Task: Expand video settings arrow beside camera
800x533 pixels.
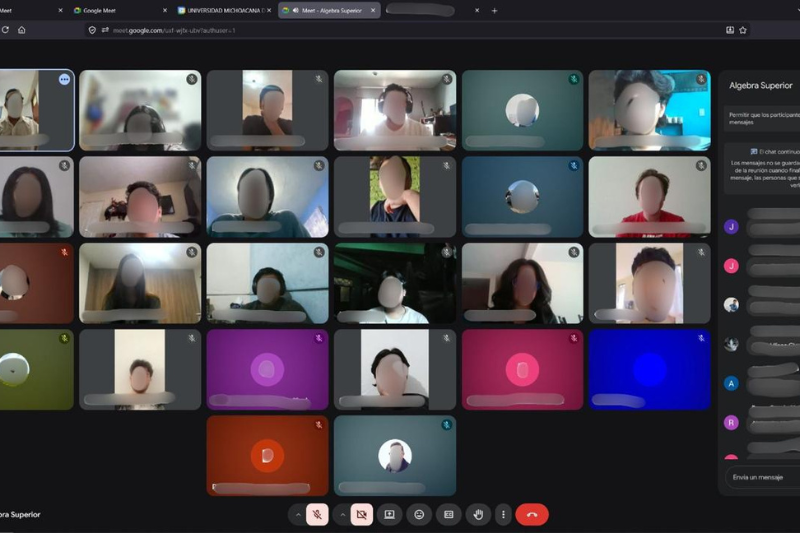Action: click(x=342, y=514)
